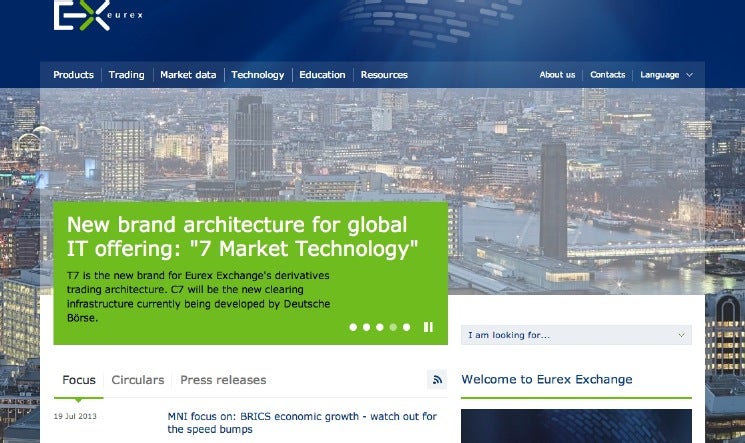The image size is (745, 443).
Task: Open the RSS feed icon
Action: coord(437,379)
